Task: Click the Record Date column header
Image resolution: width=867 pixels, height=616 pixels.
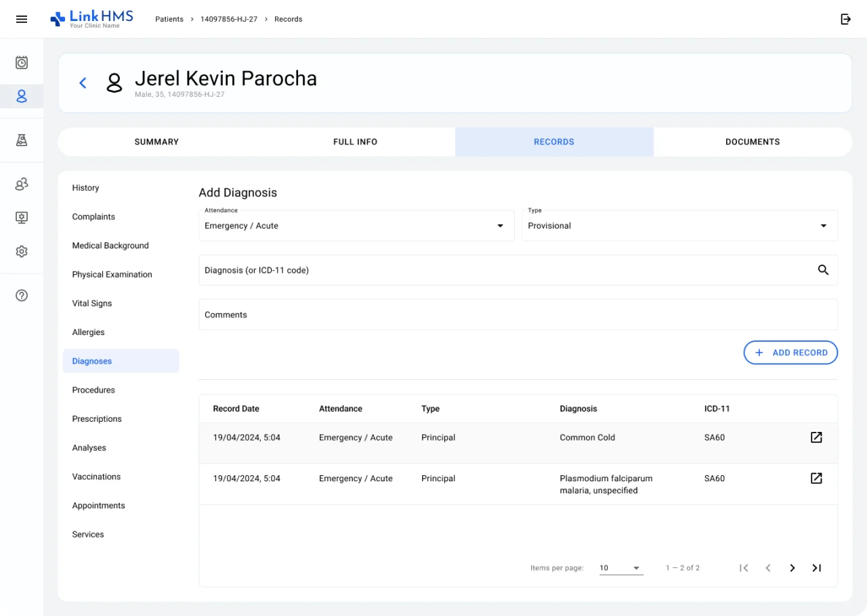Action: click(x=236, y=409)
